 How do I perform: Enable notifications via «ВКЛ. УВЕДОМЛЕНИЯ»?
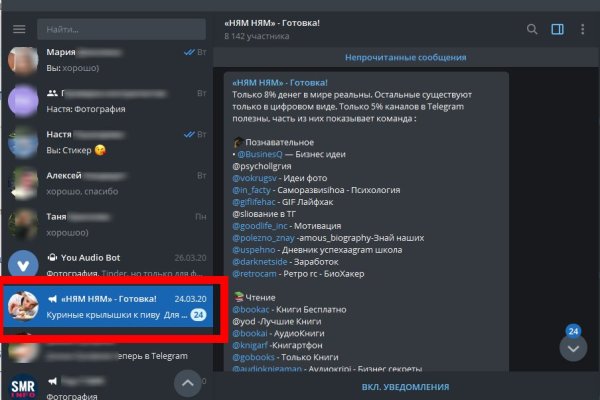(x=404, y=386)
